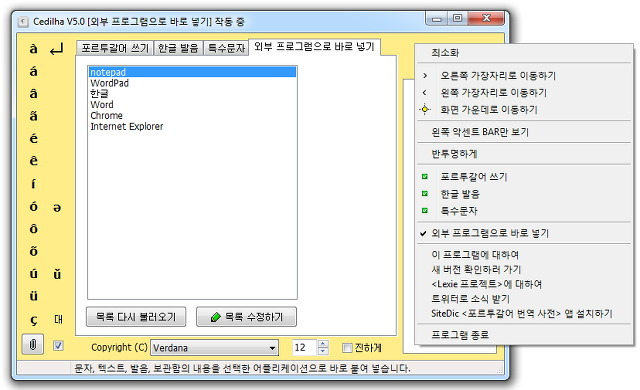Image resolution: width=640 pixels, height=390 pixels.
Task: Choose 트위터로 소식 받기 menu item
Action: point(524,299)
